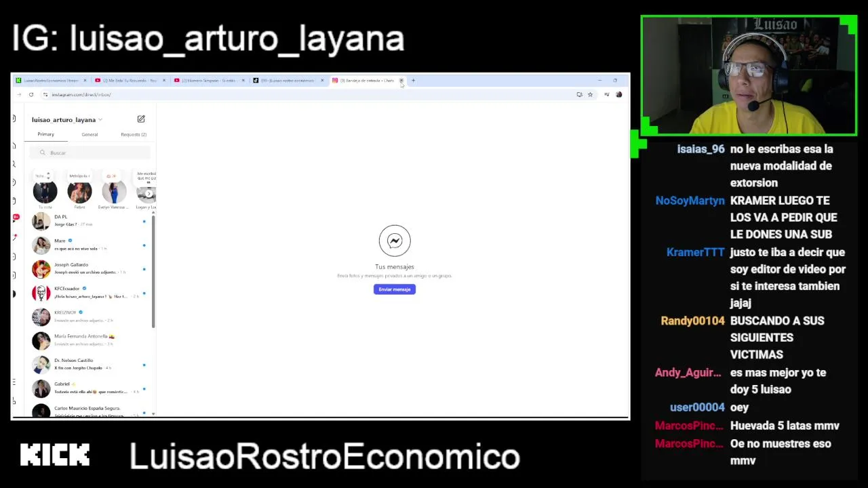
Task: Click Joseph Gallardo's profile picture
Action: [x=41, y=269]
